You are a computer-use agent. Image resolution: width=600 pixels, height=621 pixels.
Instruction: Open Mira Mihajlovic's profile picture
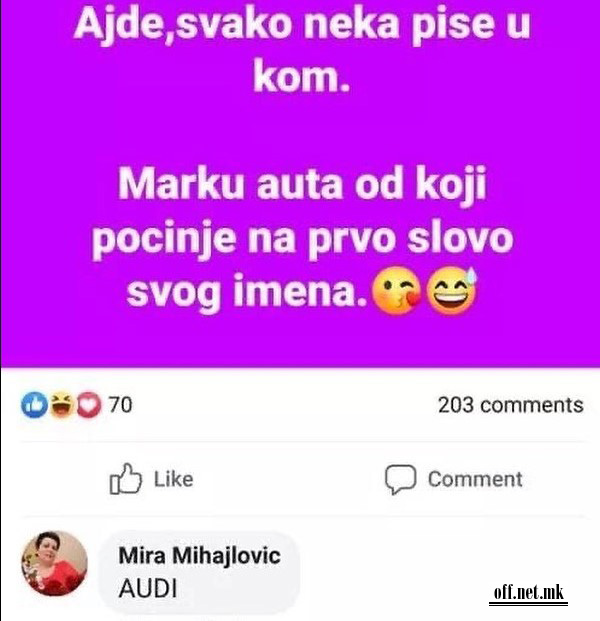54,564
